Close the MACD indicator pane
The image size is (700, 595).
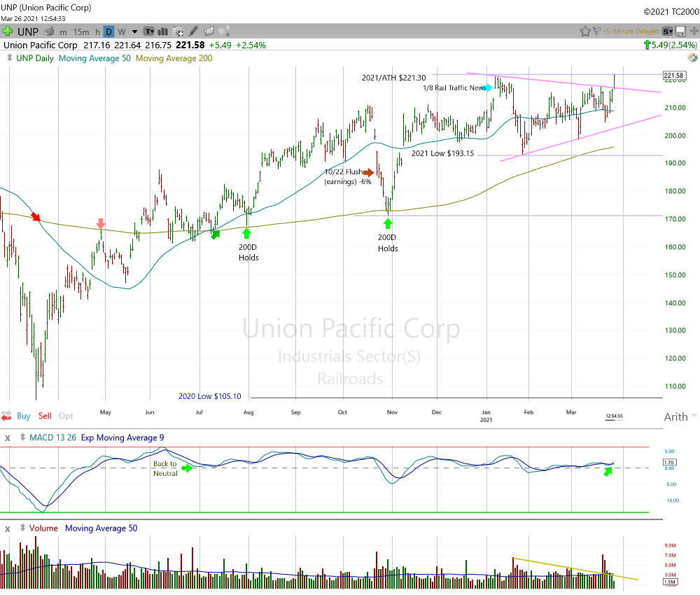pyautogui.click(x=7, y=438)
